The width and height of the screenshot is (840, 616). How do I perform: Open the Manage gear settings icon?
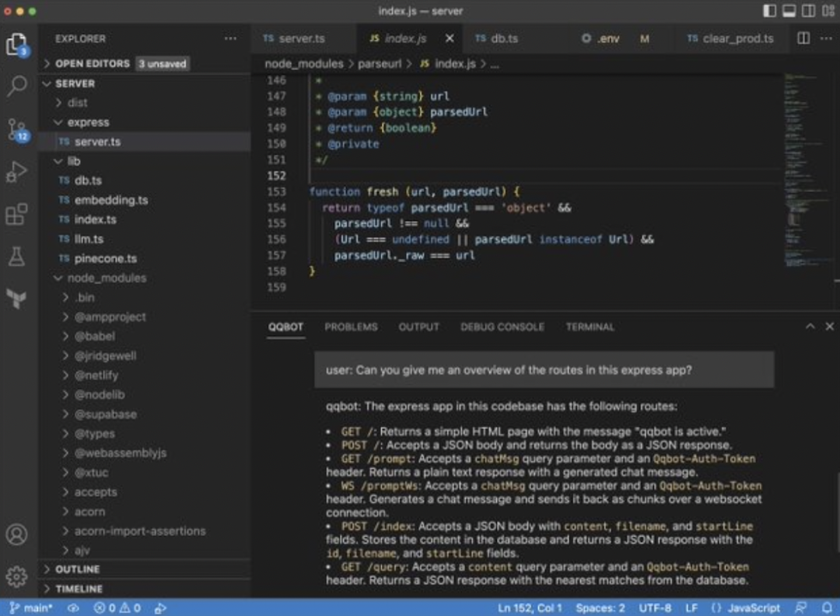[17, 576]
